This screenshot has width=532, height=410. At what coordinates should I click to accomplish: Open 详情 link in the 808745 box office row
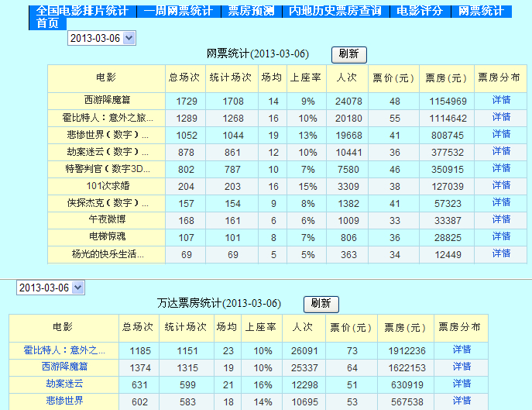pyautogui.click(x=501, y=134)
